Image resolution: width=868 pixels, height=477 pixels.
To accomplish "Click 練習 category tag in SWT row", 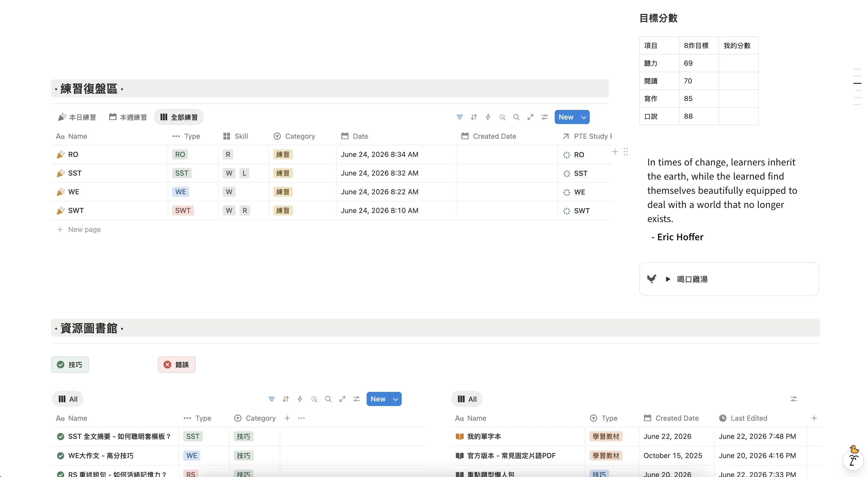I will click(283, 210).
